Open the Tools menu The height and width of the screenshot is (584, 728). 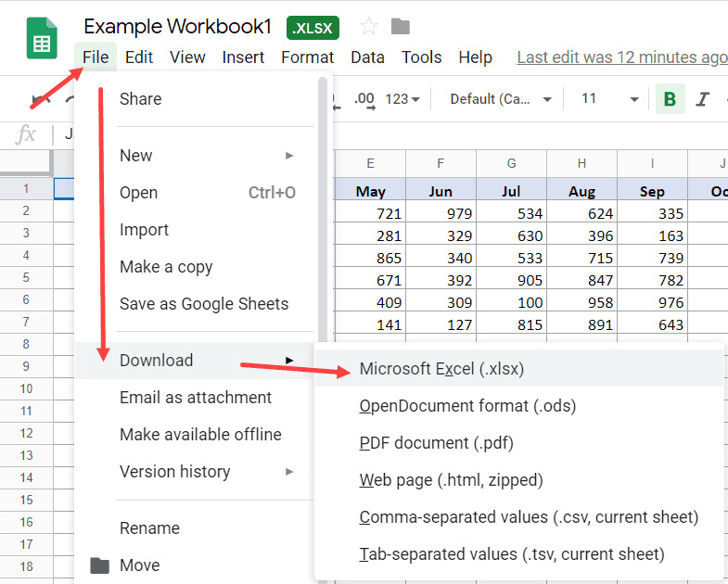[x=422, y=57]
